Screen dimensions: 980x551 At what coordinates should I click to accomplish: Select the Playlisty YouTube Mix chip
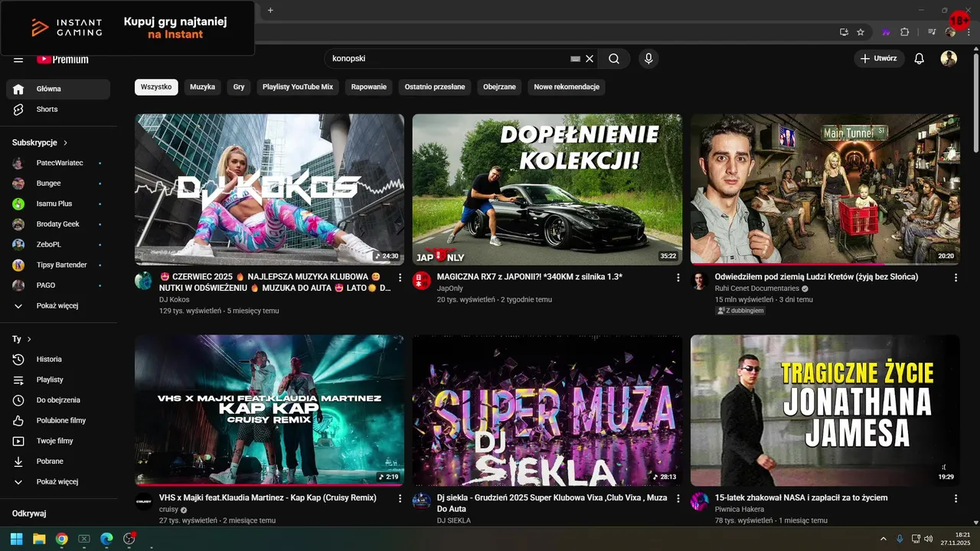pyautogui.click(x=298, y=87)
